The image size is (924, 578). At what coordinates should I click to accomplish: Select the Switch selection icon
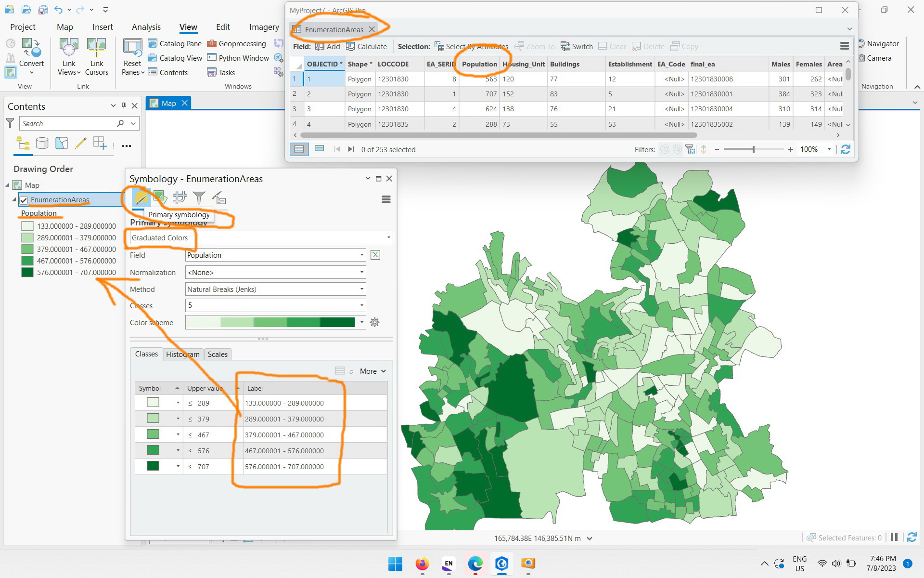[577, 46]
